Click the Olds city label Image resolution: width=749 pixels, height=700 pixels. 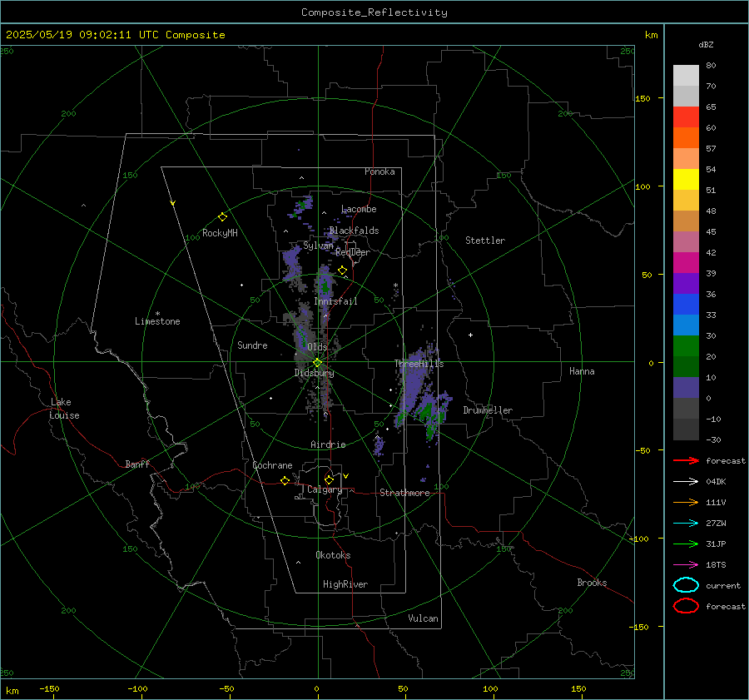(x=317, y=347)
